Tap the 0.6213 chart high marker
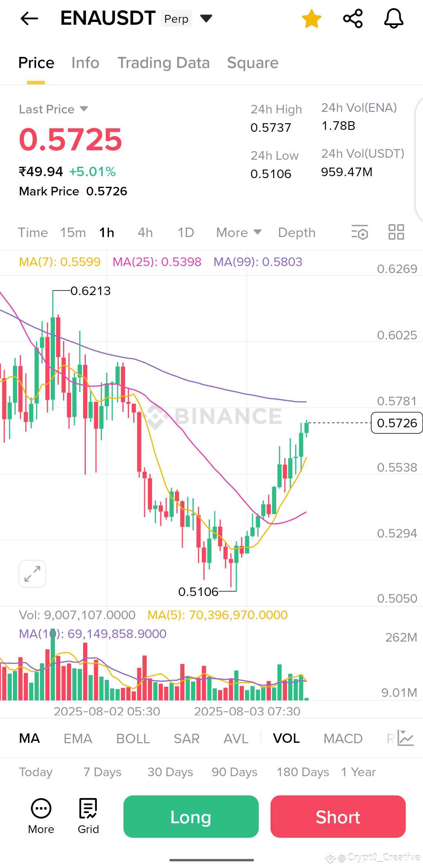423x868 pixels. coord(91,291)
